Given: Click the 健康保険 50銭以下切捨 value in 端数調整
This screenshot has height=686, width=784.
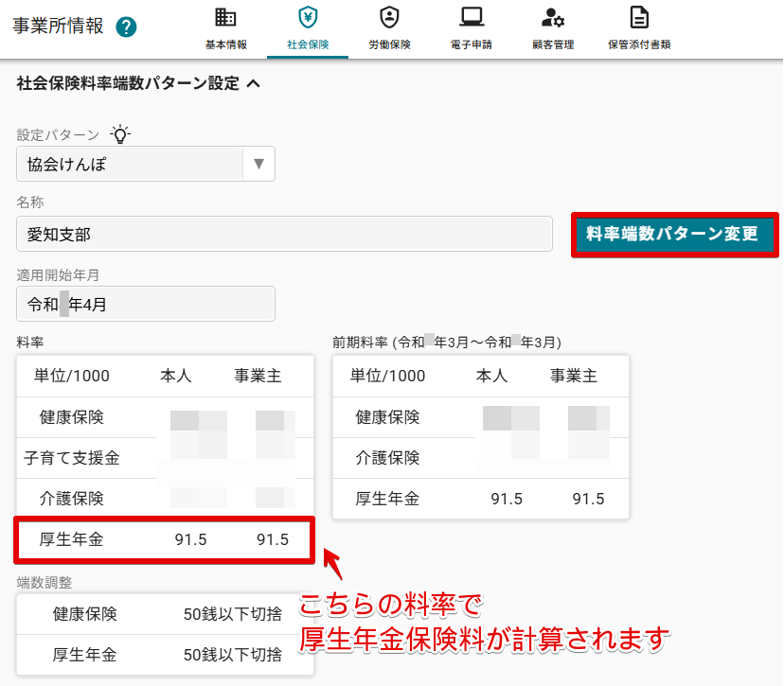Looking at the screenshot, I should click(233, 614).
